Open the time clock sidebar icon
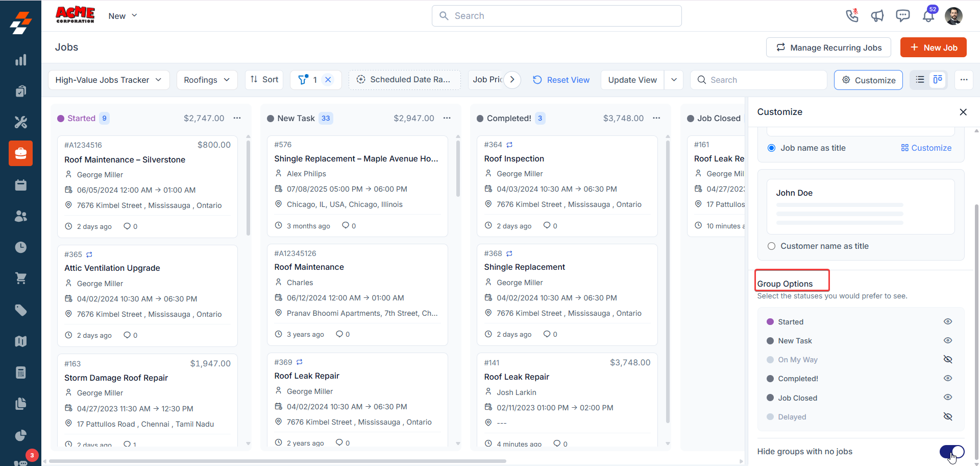Viewport: 980px width, 466px height. [20, 247]
